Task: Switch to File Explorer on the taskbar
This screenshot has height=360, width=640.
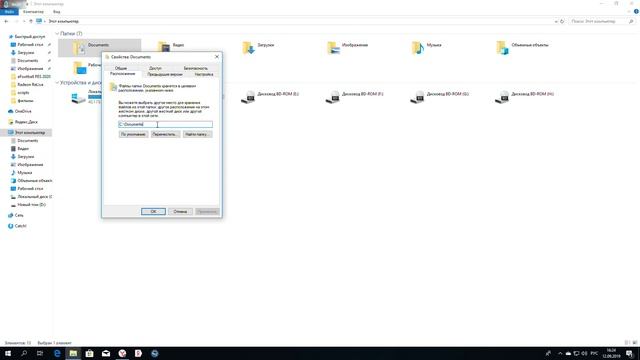Action: pyautogui.click(x=73, y=353)
